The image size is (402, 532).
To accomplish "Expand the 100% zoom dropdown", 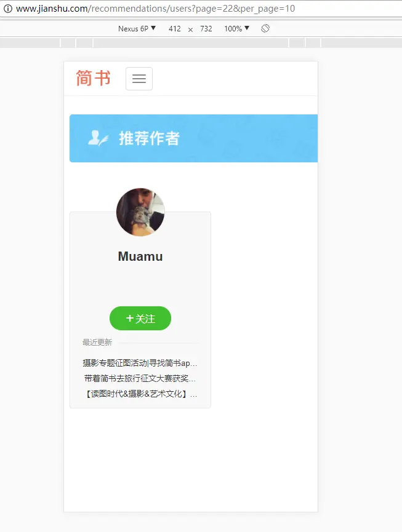I will point(236,28).
